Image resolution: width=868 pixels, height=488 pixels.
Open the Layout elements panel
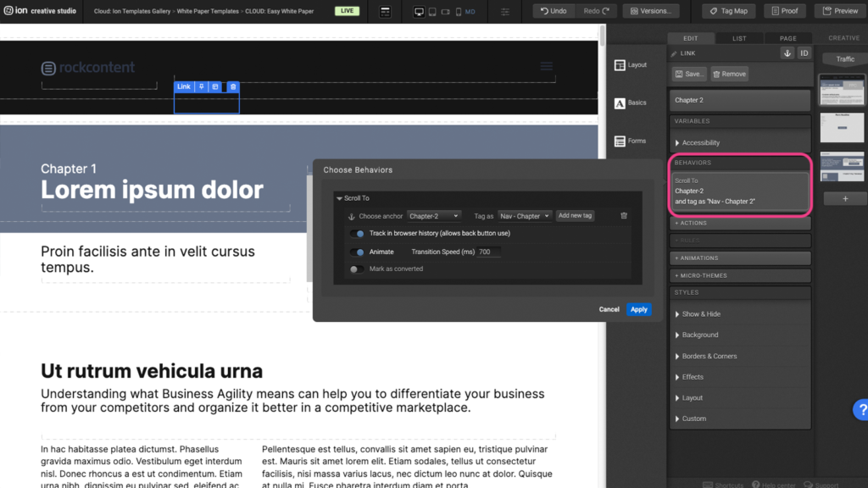coord(630,65)
